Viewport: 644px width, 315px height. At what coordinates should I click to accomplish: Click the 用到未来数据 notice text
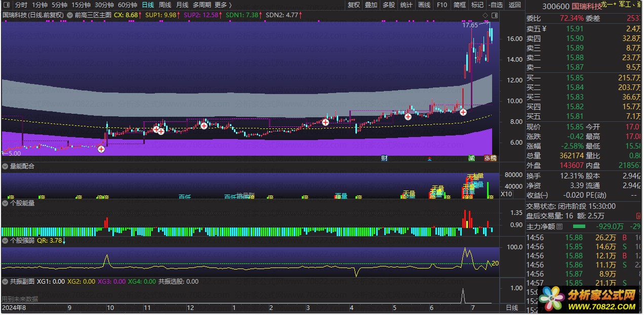[20, 299]
